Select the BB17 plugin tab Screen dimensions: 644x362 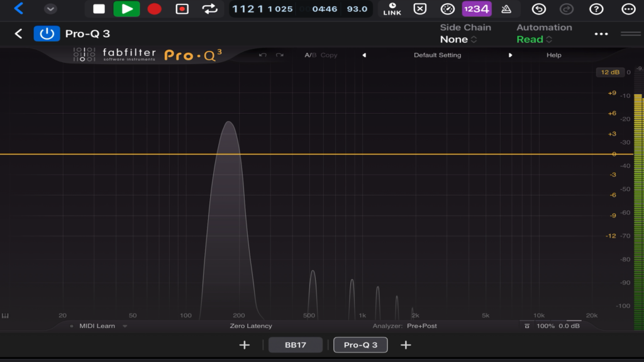(x=295, y=345)
